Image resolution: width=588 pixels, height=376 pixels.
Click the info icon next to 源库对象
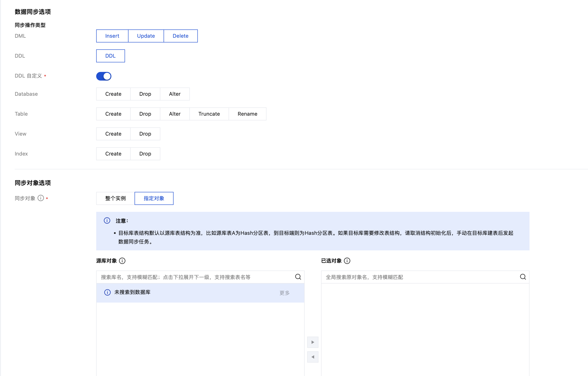click(x=122, y=261)
